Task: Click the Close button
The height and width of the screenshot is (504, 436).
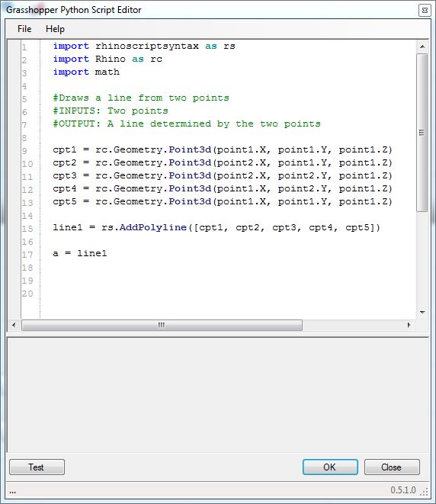Action: click(392, 467)
